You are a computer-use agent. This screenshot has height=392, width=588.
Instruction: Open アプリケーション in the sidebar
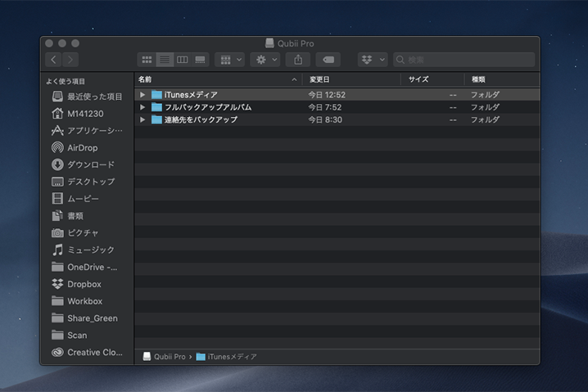pyautogui.click(x=87, y=131)
